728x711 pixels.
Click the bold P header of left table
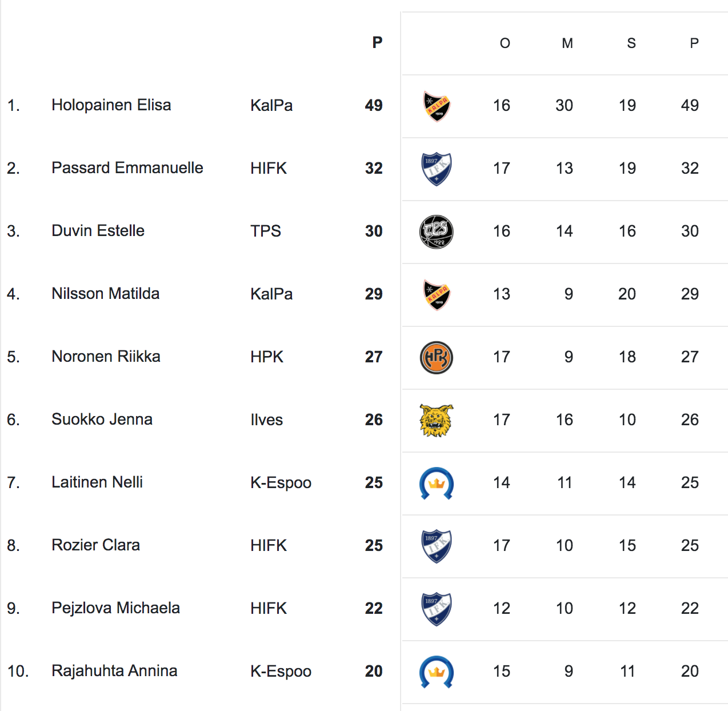(377, 43)
